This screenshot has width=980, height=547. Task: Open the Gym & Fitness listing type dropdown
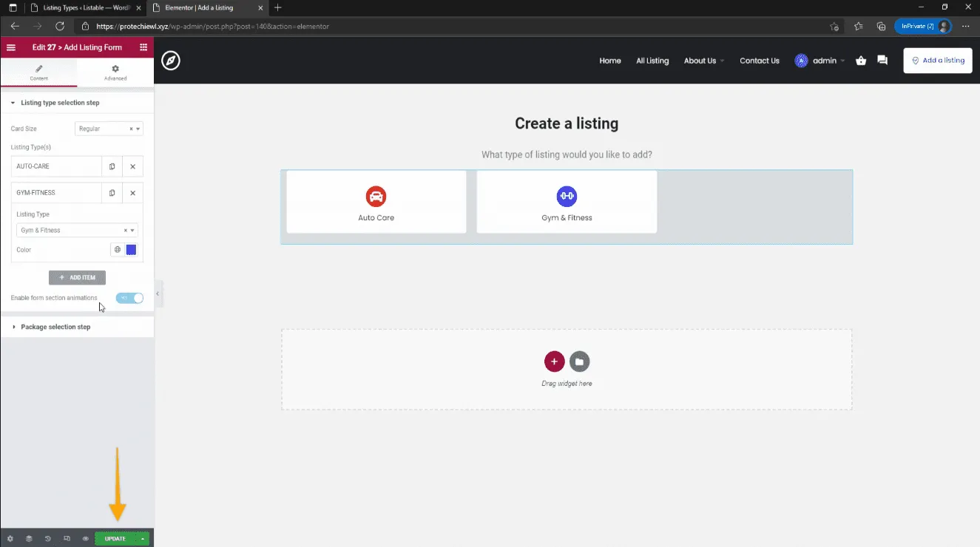(77, 230)
